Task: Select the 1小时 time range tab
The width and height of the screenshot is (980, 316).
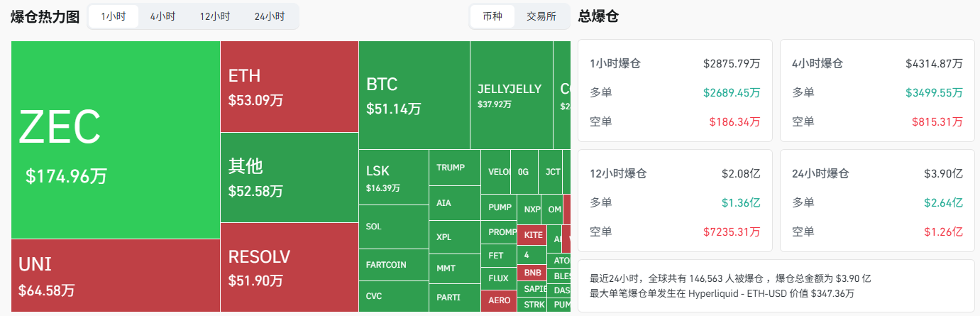Action: coord(114,16)
